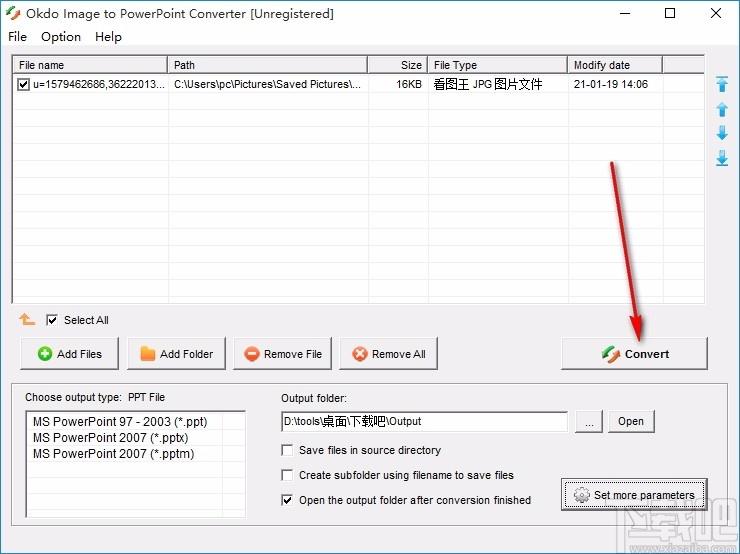Click the Output folder path field
The height and width of the screenshot is (554, 740).
(424, 421)
